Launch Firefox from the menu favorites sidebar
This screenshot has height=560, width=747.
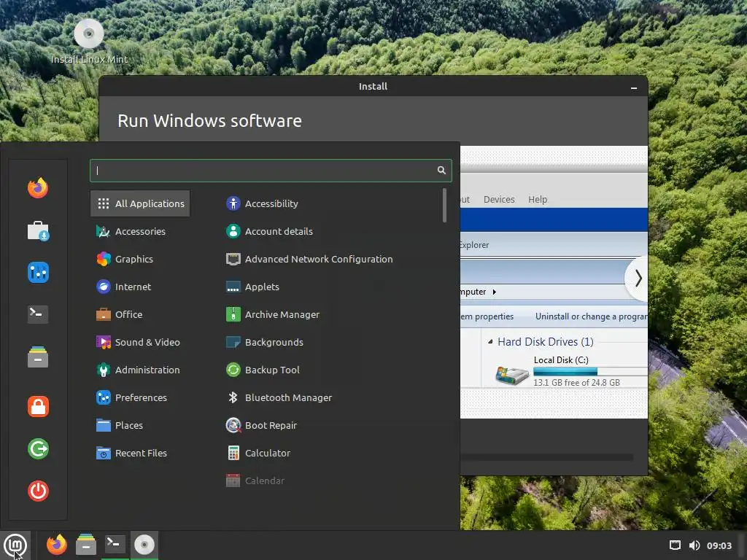click(38, 188)
